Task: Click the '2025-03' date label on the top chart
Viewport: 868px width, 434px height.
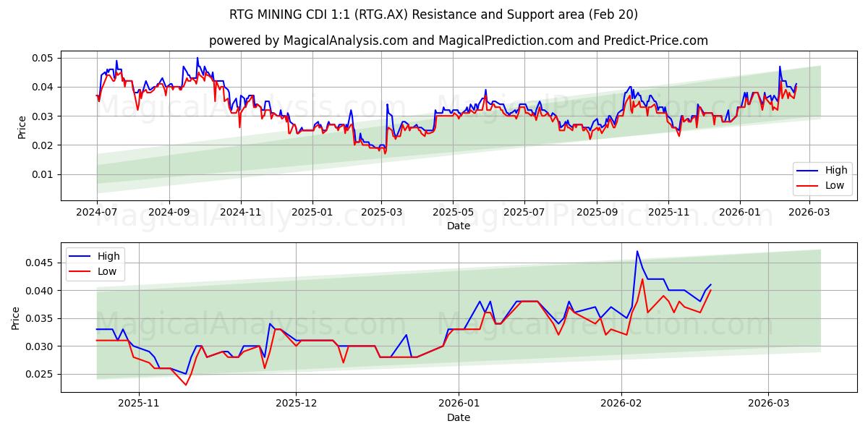Action: (x=380, y=213)
